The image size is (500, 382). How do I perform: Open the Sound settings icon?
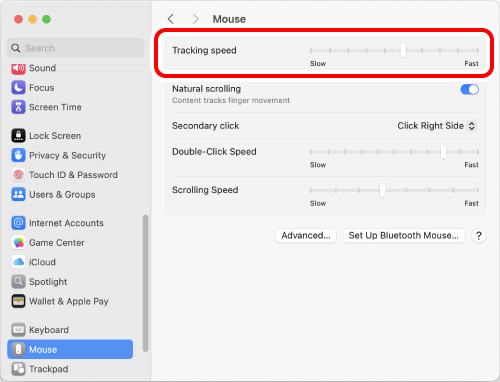tap(18, 69)
